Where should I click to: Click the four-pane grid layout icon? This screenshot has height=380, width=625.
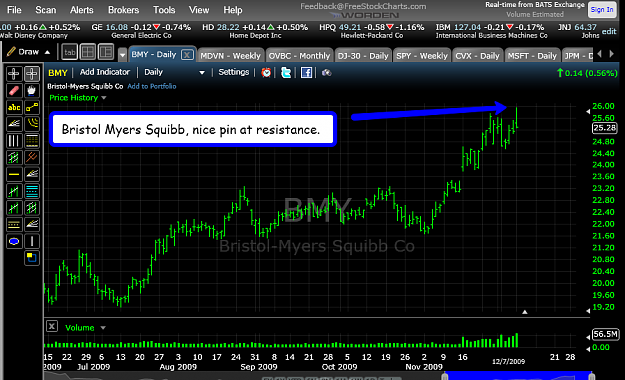pyautogui.click(x=88, y=52)
